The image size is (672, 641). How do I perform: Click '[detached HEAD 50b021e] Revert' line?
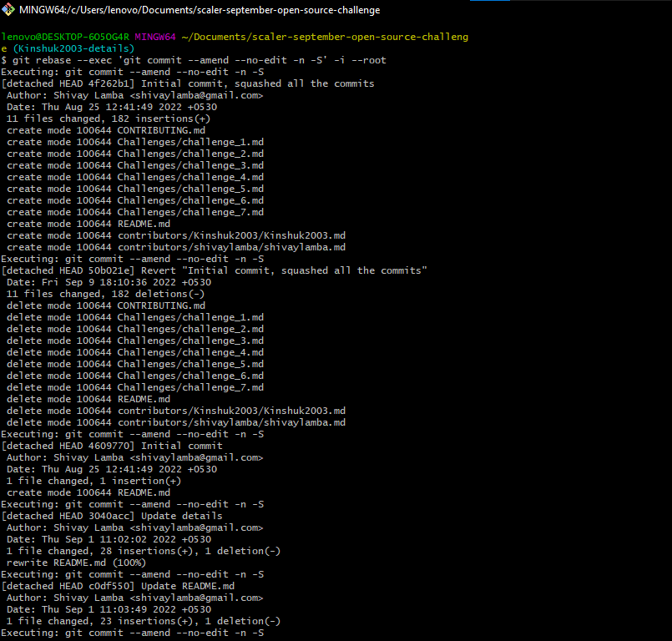(x=214, y=270)
